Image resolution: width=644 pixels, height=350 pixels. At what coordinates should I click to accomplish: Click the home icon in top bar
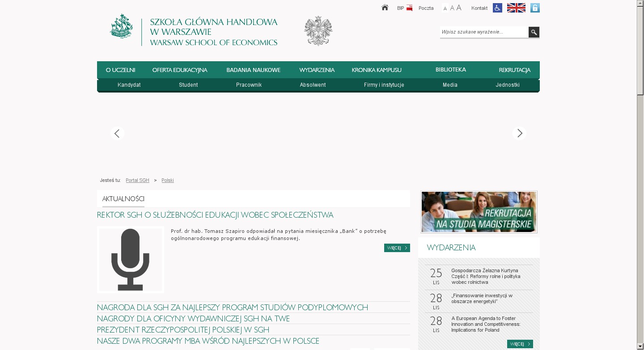[385, 8]
